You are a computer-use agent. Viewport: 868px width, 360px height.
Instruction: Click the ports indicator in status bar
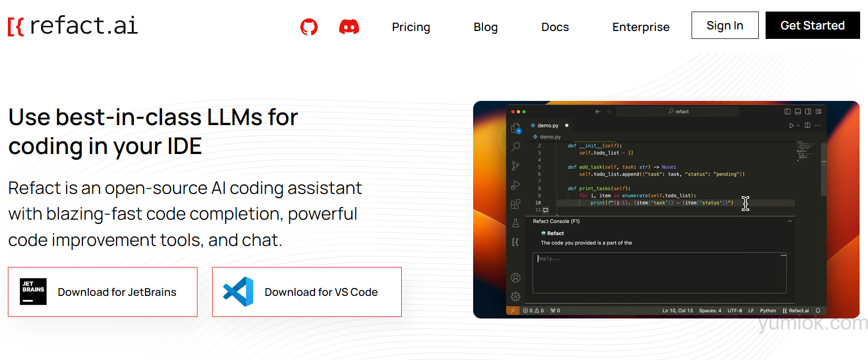(555, 311)
